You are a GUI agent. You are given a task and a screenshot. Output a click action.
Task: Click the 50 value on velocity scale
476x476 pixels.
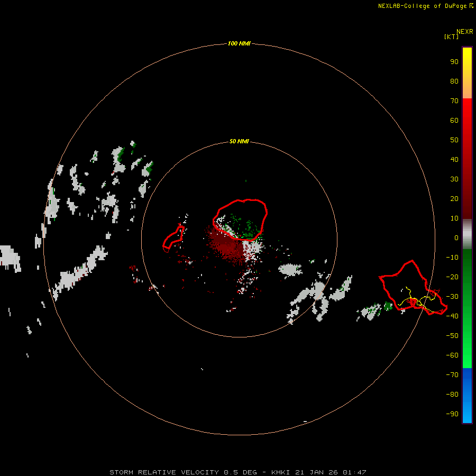pyautogui.click(x=454, y=140)
